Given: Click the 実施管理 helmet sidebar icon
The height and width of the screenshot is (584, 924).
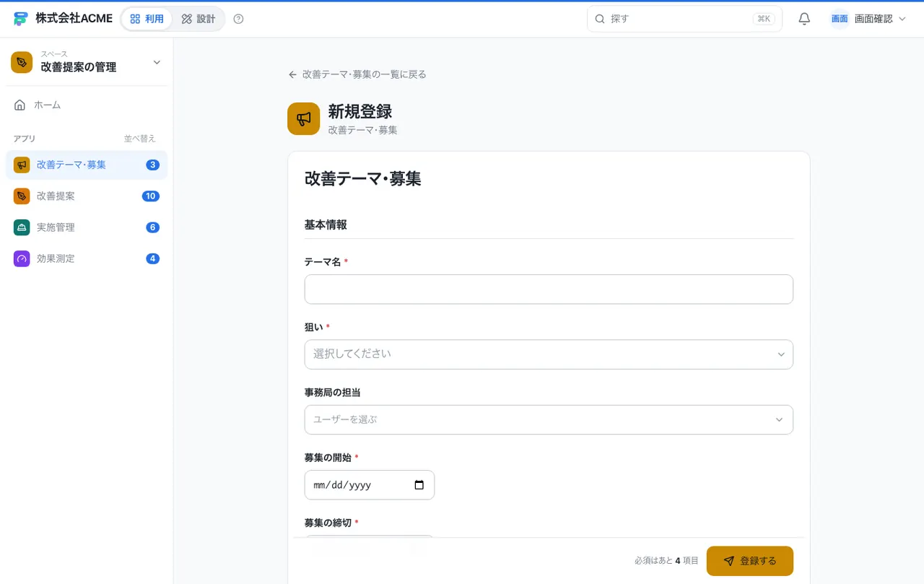Looking at the screenshot, I should click(22, 227).
